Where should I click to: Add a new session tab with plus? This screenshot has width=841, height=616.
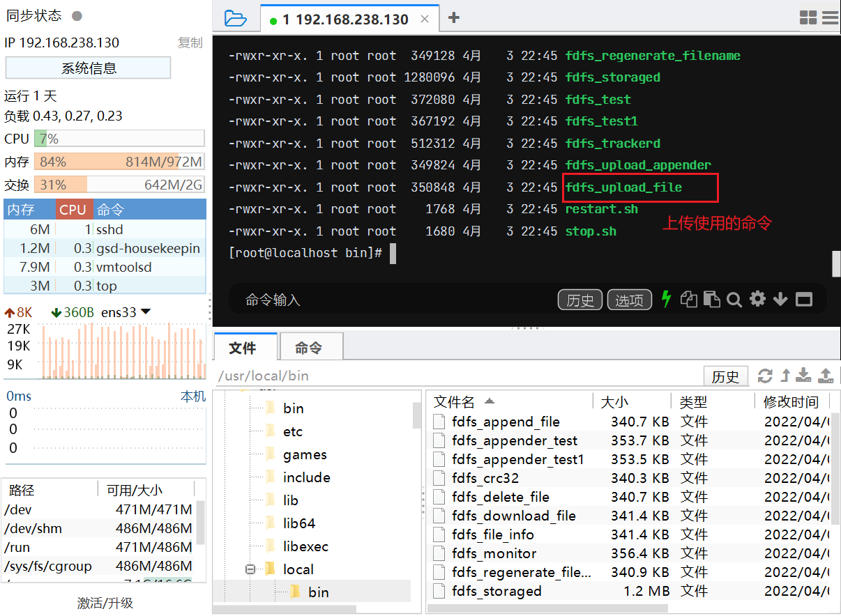point(454,18)
